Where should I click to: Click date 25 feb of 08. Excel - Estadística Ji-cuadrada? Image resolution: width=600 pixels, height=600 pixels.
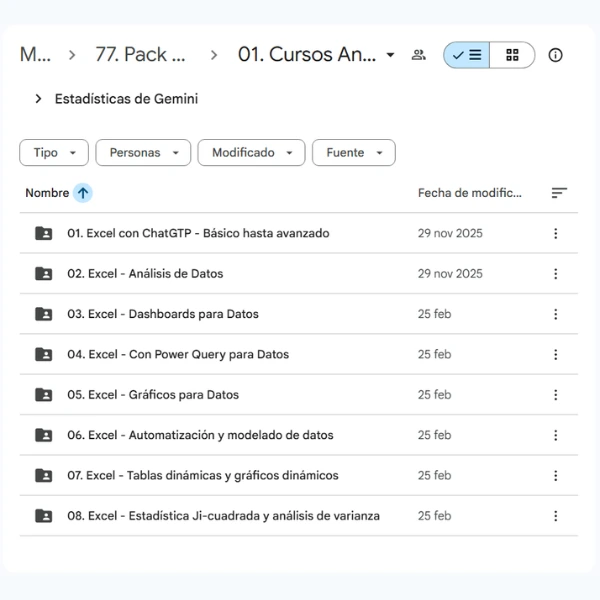pyautogui.click(x=434, y=516)
